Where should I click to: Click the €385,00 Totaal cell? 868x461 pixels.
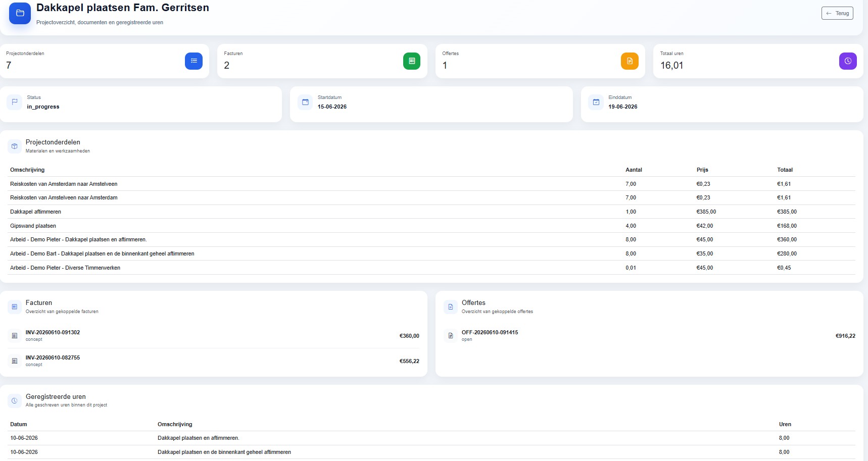787,212
